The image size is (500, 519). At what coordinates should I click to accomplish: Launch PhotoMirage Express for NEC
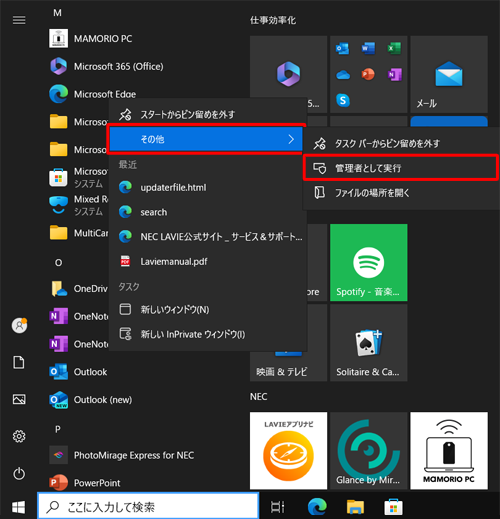(x=122, y=455)
